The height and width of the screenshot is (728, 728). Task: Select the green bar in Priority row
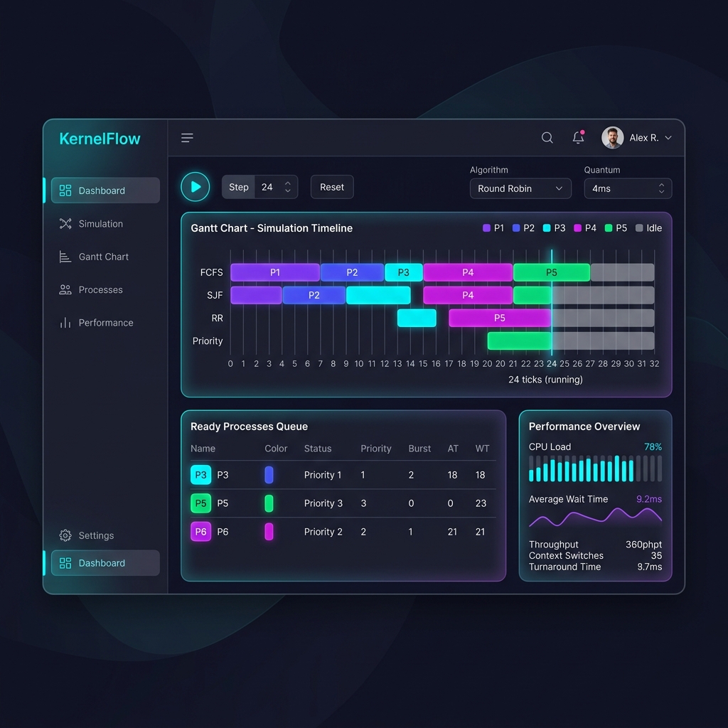pyautogui.click(x=519, y=341)
